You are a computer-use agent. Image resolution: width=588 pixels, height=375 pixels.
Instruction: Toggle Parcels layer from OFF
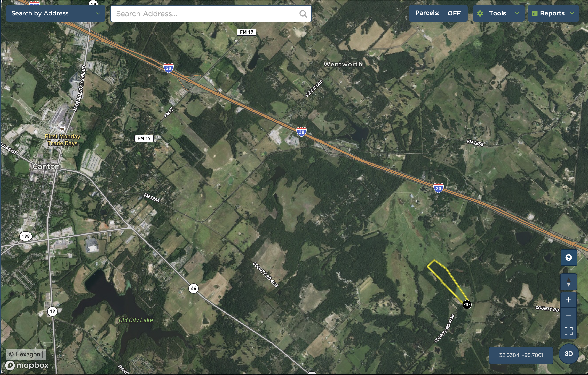click(x=438, y=13)
